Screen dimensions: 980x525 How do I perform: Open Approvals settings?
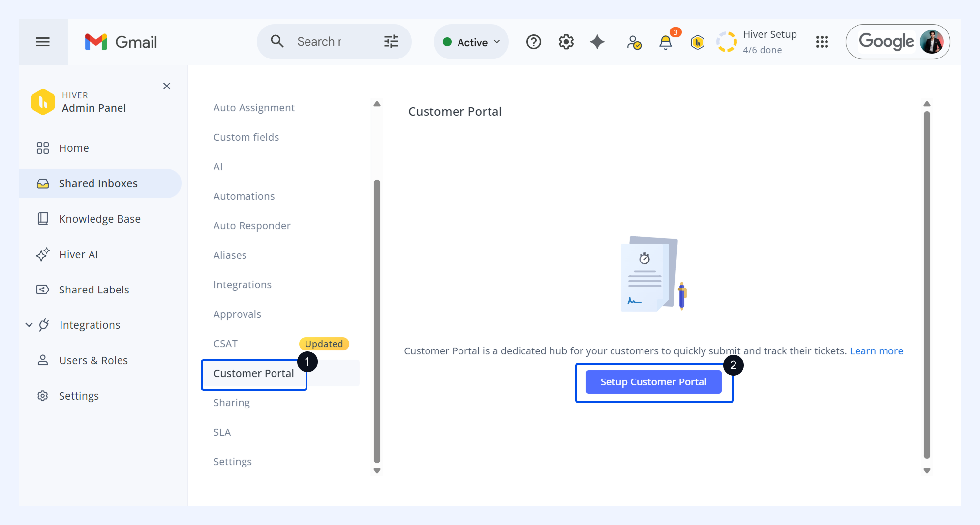[237, 314]
